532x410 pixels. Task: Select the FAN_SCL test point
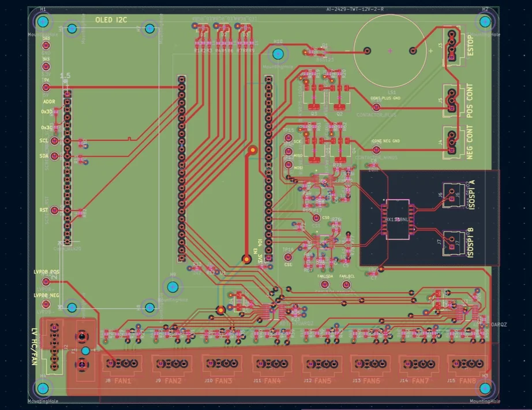click(x=346, y=285)
